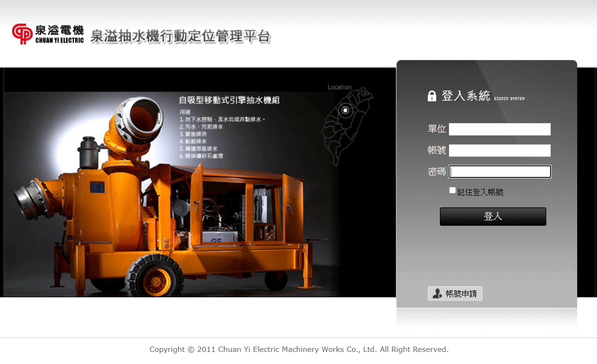The image size is (597, 364).
Task: Click into the 帳號 text box
Action: pos(499,150)
